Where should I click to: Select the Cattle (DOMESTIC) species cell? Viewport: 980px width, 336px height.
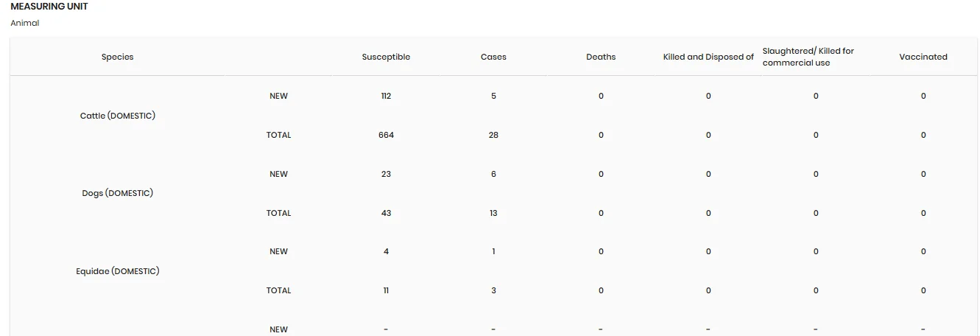118,116
